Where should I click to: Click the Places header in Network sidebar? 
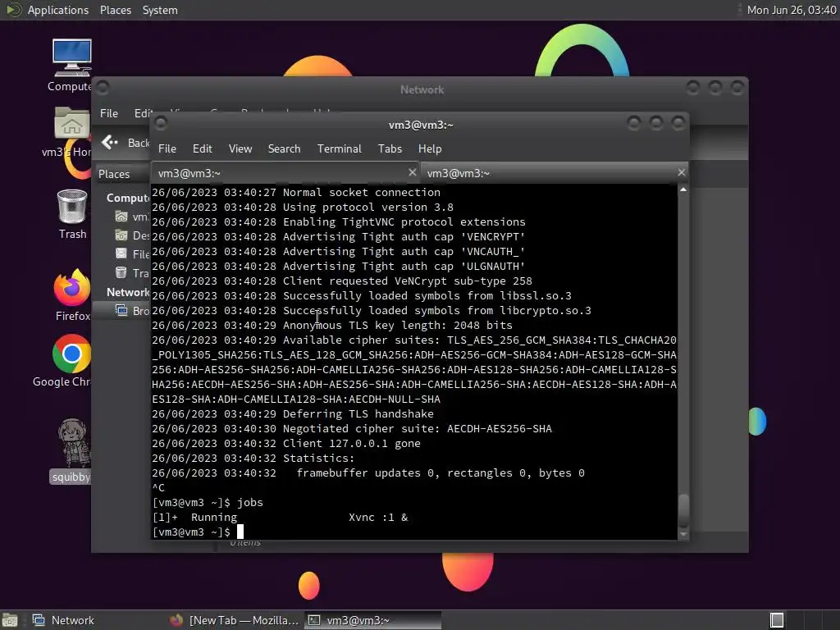click(x=114, y=174)
